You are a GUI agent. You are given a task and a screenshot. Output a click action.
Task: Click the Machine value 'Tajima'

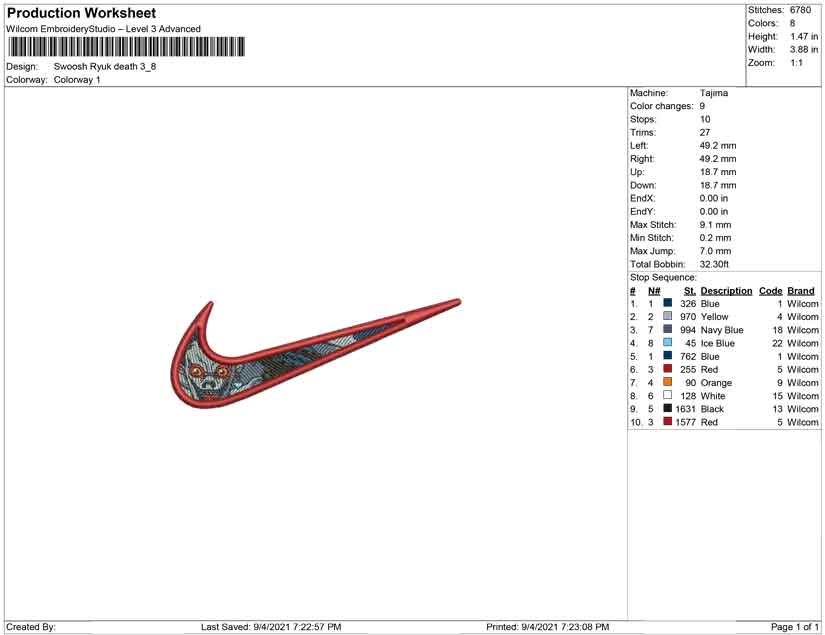(x=714, y=93)
